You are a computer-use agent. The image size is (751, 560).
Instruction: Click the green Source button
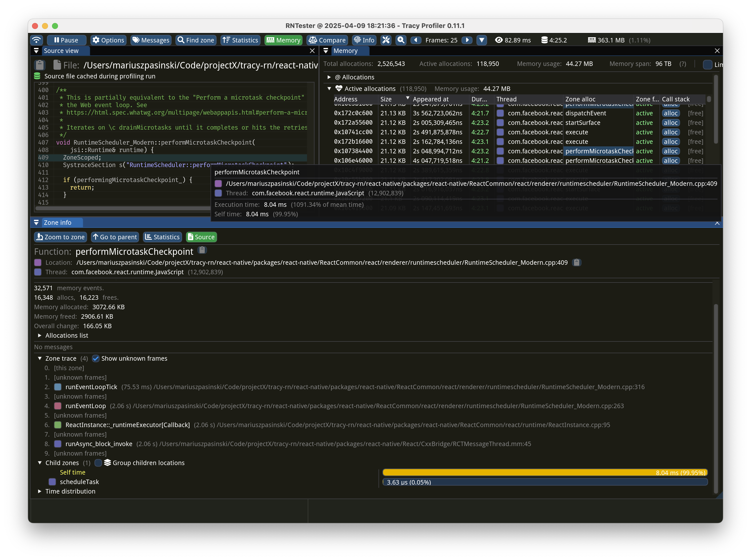[201, 237]
